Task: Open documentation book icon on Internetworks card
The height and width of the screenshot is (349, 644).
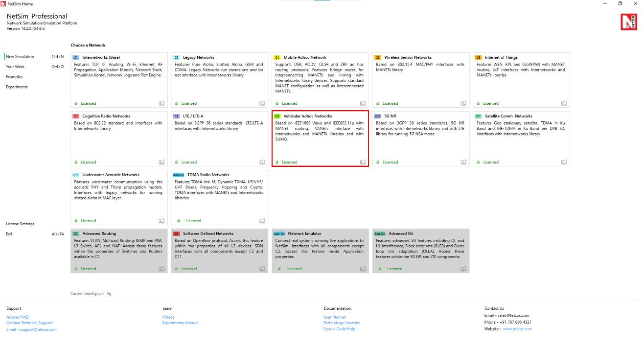Action: click(161, 103)
